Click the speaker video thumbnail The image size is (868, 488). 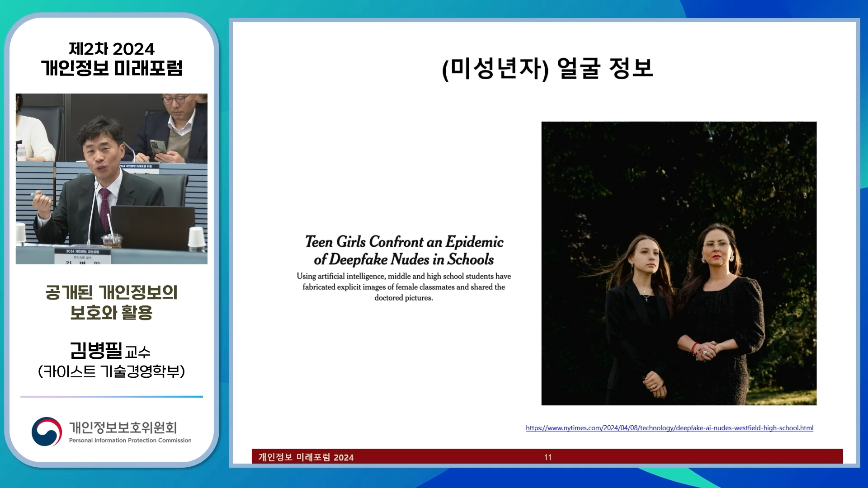click(112, 179)
